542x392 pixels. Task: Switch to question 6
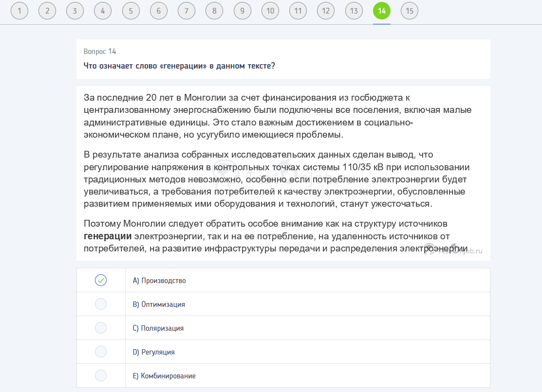(158, 10)
